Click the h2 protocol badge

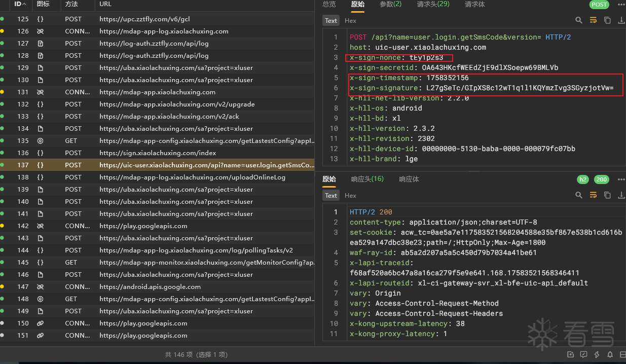tap(583, 179)
